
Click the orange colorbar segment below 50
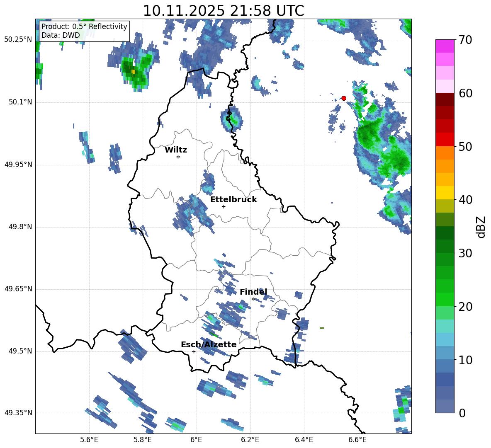pyautogui.click(x=445, y=153)
